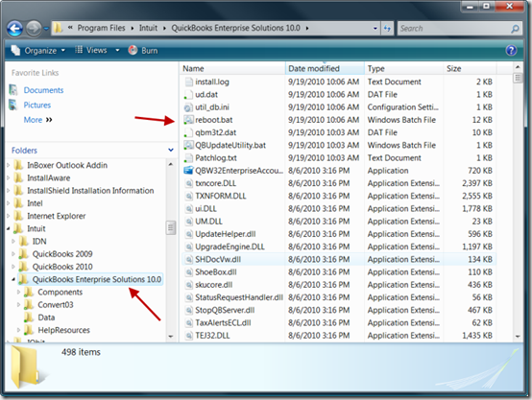Click the Views toolbar button
Image resolution: width=532 pixels, height=400 pixels.
(91, 50)
